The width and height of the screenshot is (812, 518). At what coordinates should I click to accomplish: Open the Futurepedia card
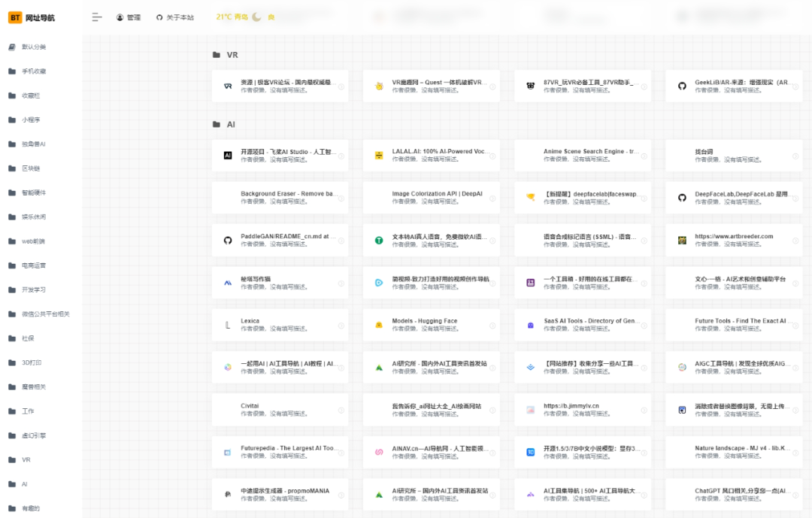280,452
